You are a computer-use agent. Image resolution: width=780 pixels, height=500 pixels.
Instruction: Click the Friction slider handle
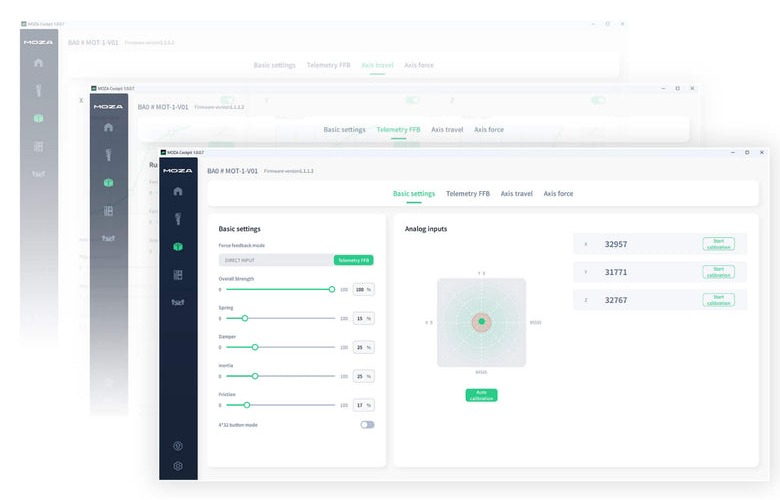[247, 405]
